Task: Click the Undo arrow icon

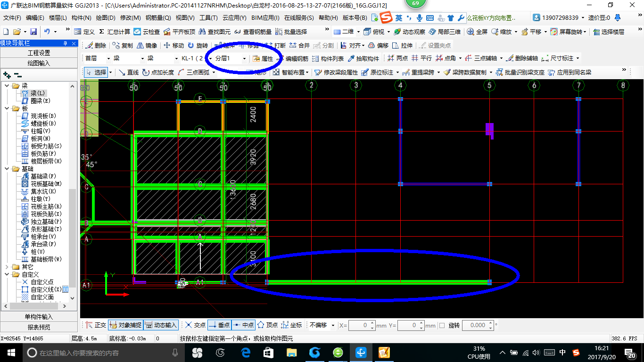Action: pos(47,32)
